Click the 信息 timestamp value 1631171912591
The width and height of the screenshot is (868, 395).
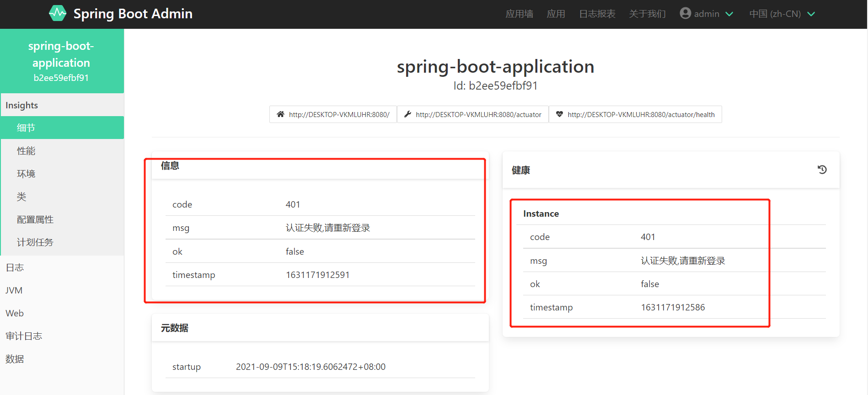pos(317,275)
